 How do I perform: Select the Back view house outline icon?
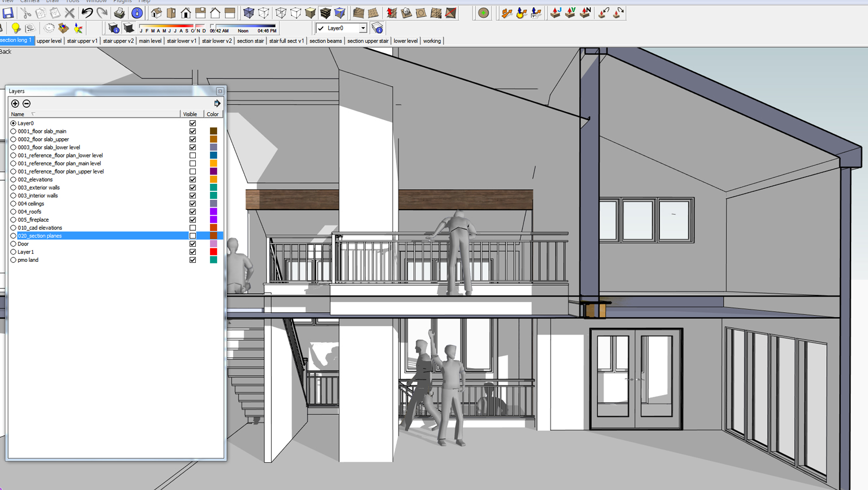click(x=215, y=12)
